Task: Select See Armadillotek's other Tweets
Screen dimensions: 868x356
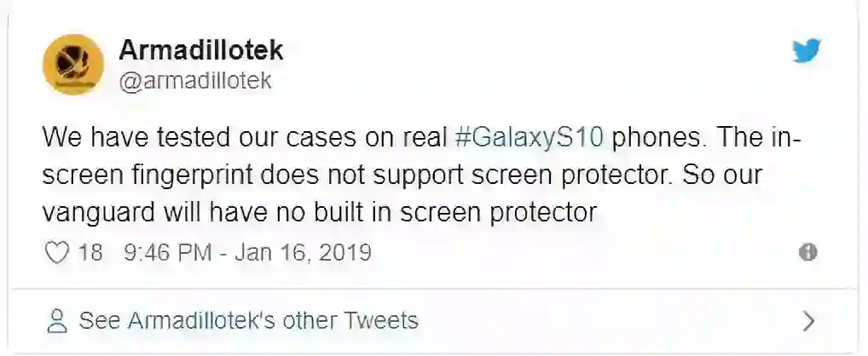Action: 249,320
